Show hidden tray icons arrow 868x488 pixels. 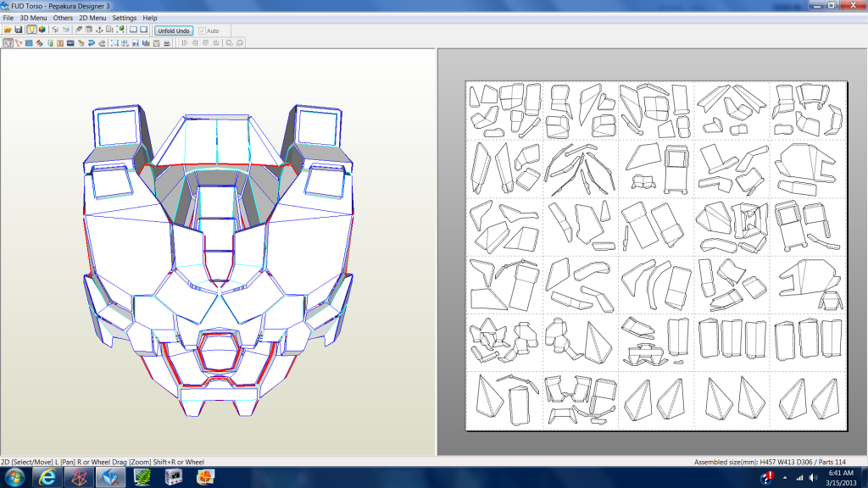[x=785, y=478]
